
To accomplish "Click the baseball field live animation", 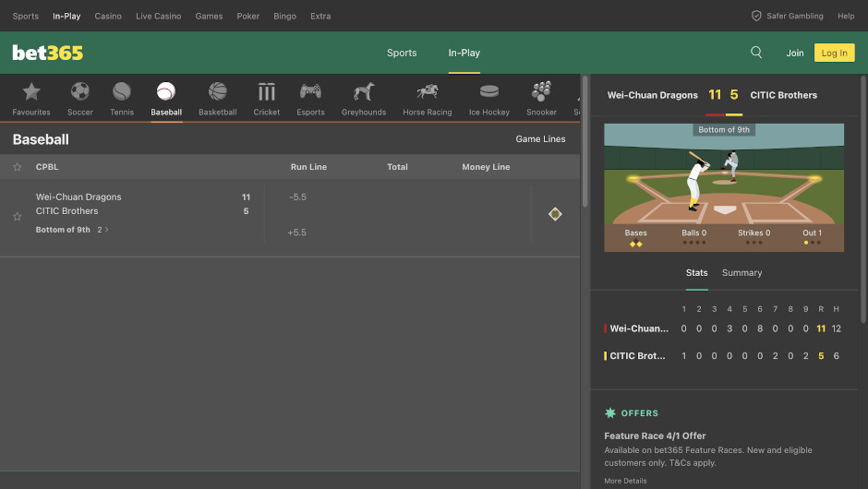I will click(x=724, y=187).
